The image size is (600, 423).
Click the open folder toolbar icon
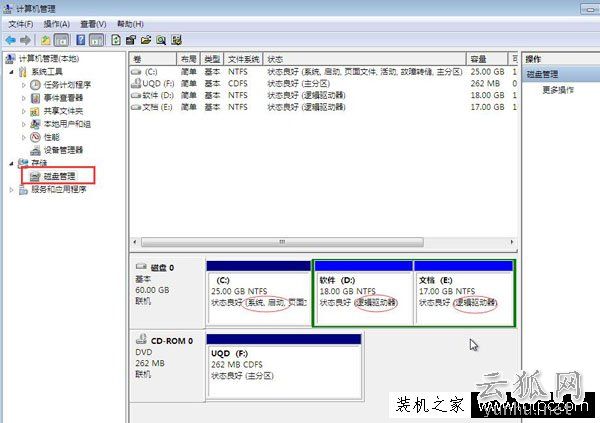(146, 40)
